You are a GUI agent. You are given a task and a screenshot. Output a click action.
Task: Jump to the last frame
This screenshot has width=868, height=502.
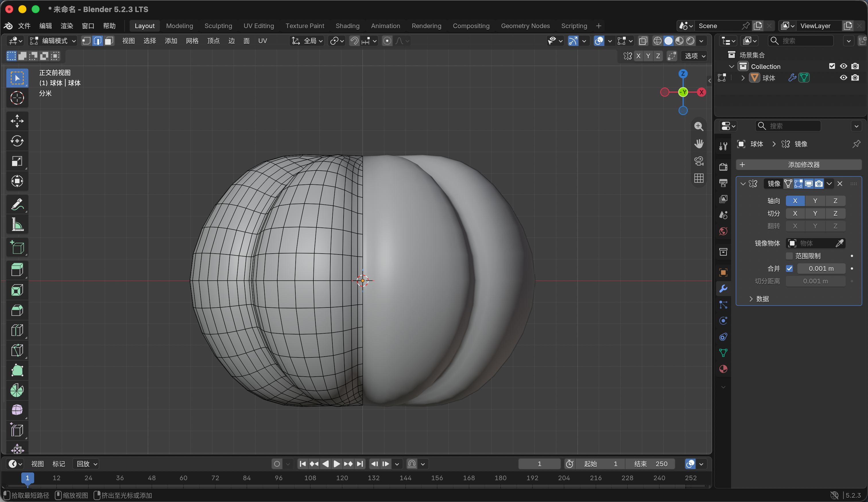[360, 464]
